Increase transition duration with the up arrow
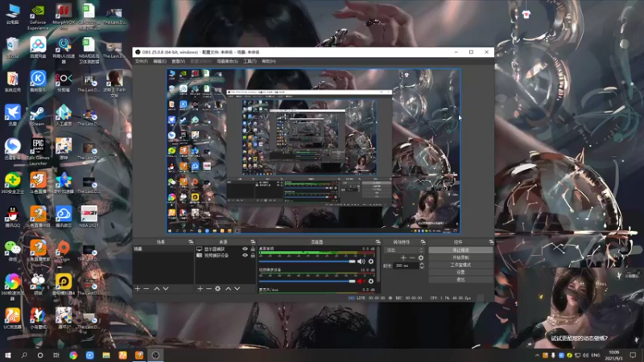 point(421,264)
